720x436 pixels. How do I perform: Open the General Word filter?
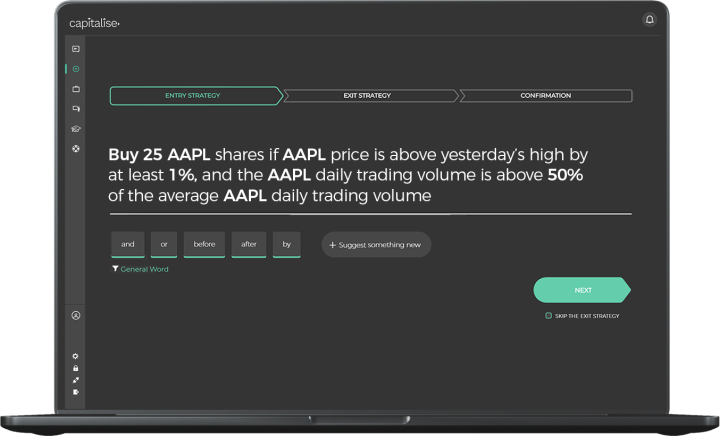(x=140, y=269)
